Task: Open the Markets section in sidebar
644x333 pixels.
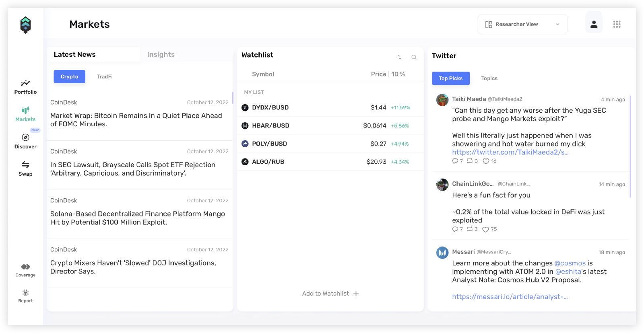Action: point(25,114)
